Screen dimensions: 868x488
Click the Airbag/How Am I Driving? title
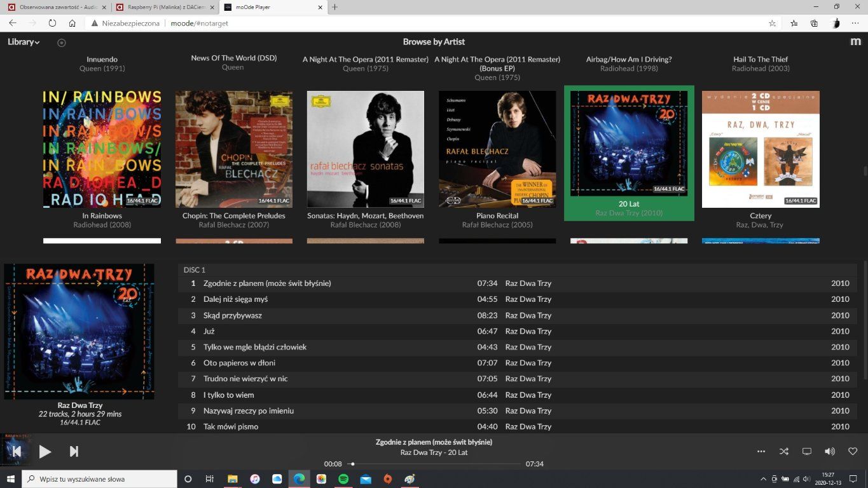(629, 59)
